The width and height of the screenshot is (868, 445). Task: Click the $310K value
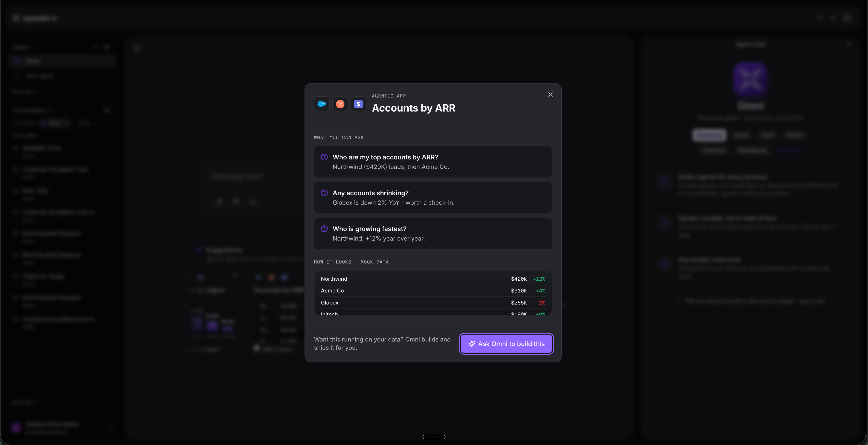point(519,290)
